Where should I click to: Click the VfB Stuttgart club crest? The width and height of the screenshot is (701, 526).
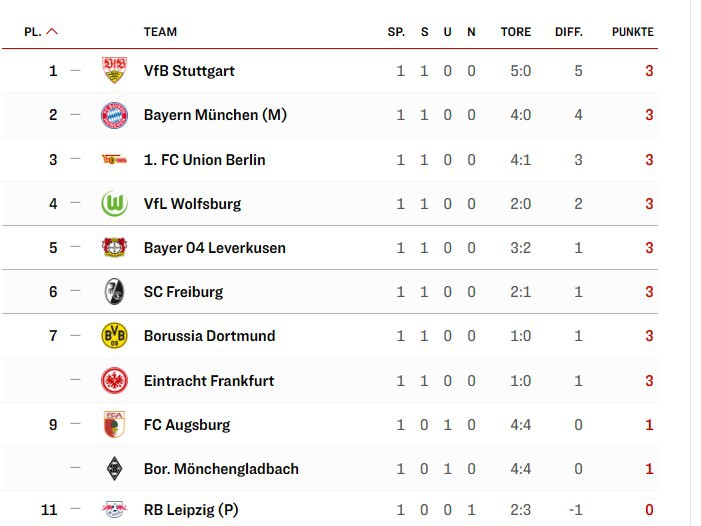tap(114, 71)
